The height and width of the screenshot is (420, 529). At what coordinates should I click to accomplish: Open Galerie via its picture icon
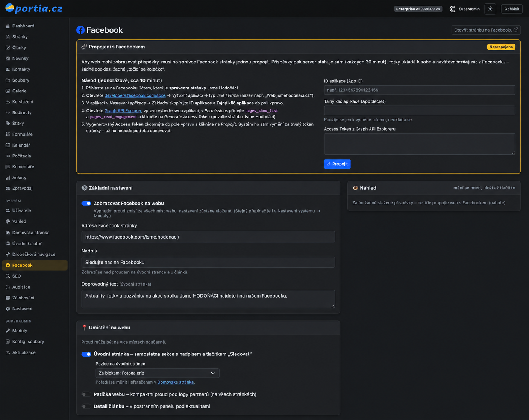8,91
